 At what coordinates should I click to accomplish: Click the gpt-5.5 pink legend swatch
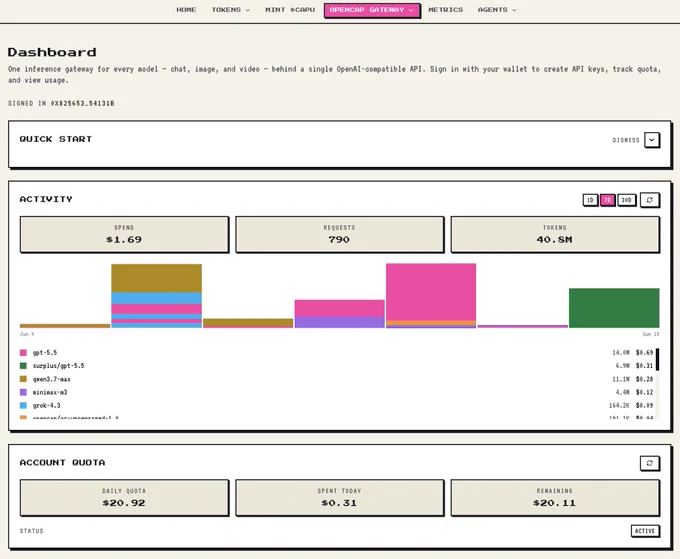click(23, 353)
